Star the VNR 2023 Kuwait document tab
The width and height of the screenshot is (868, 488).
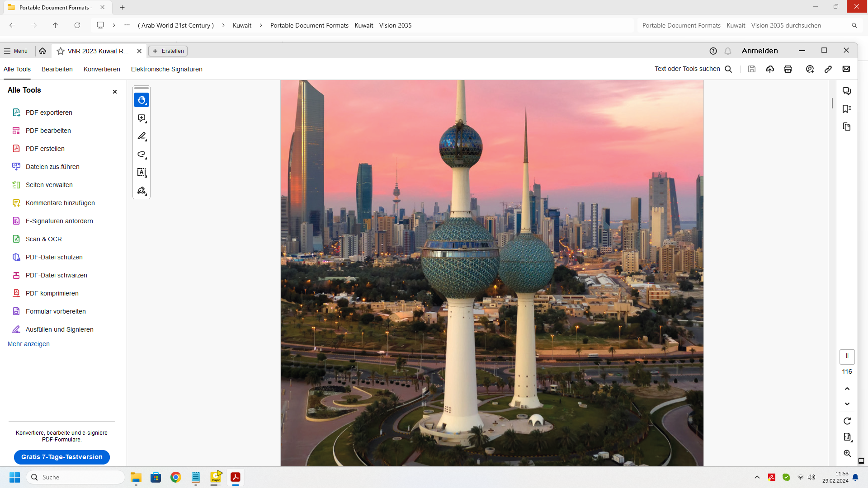click(61, 51)
